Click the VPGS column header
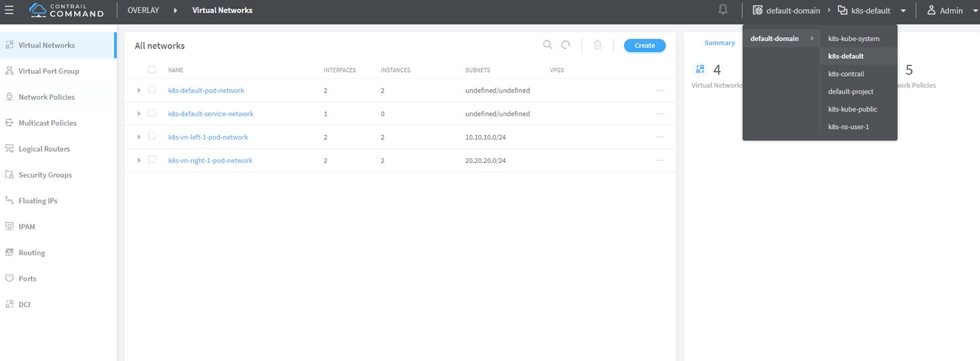 tap(557, 70)
